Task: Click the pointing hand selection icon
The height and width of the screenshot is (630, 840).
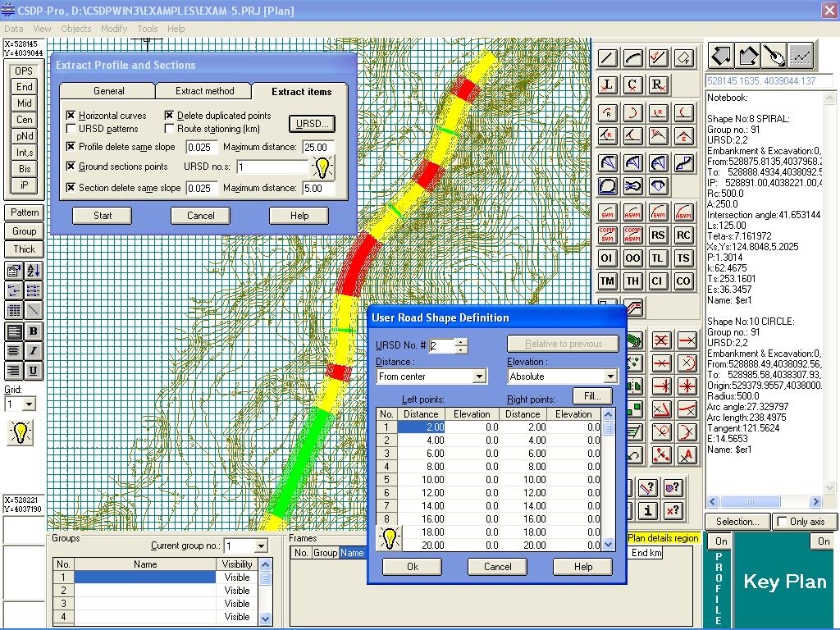Action: pyautogui.click(x=774, y=55)
